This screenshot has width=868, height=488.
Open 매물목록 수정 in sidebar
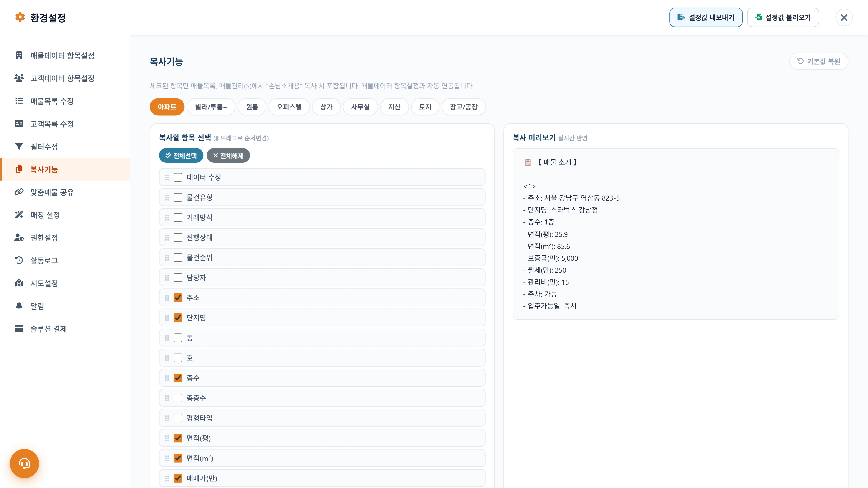coord(65,101)
